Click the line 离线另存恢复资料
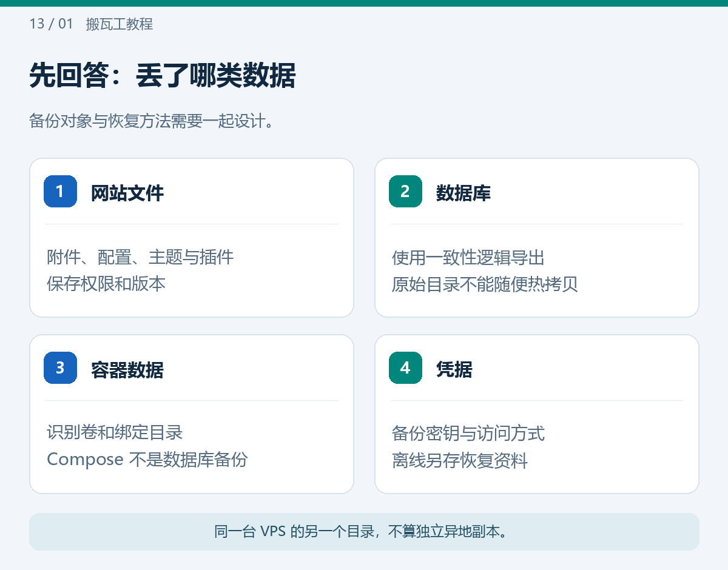This screenshot has height=570, width=728. coord(460,460)
